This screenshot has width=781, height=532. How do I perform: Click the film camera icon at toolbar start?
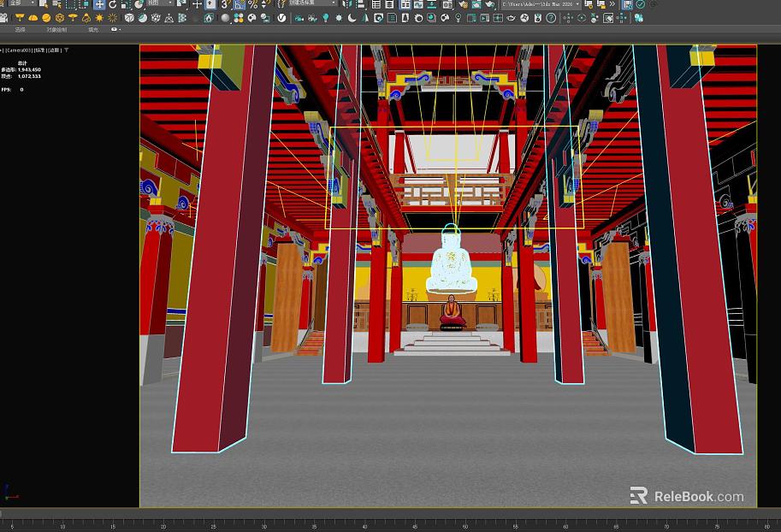pos(3,18)
